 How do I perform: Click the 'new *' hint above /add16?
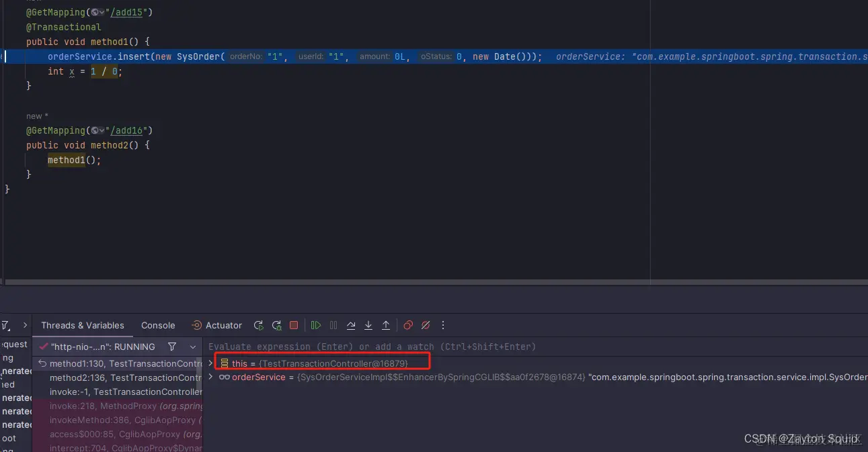click(37, 116)
